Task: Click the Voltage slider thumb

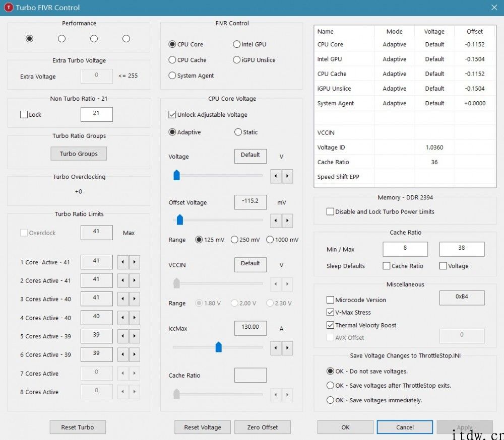Action: 177,175
